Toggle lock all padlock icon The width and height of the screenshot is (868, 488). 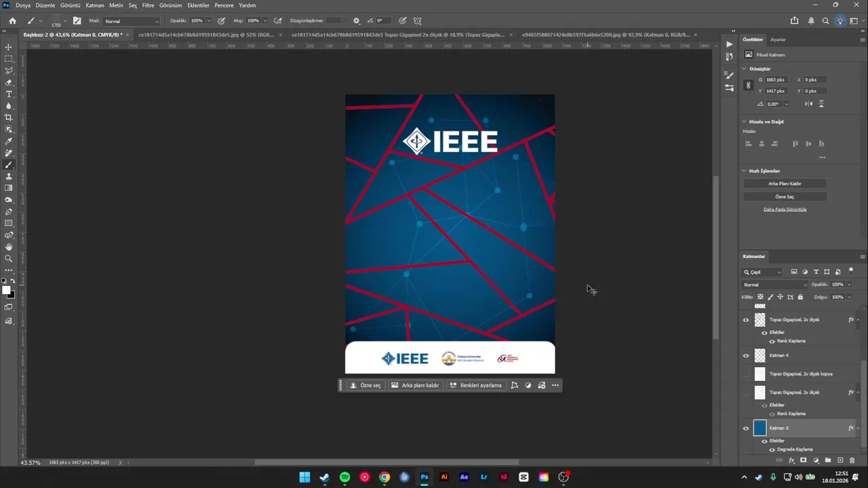[800, 297]
